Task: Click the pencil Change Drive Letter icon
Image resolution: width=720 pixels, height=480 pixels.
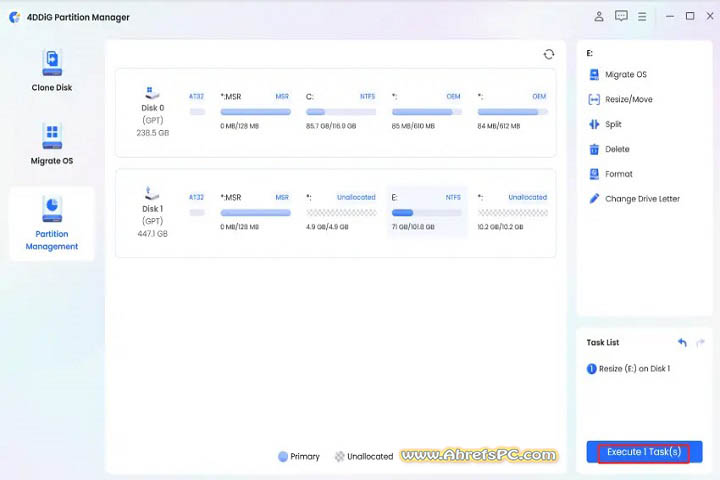Action: 594,198
